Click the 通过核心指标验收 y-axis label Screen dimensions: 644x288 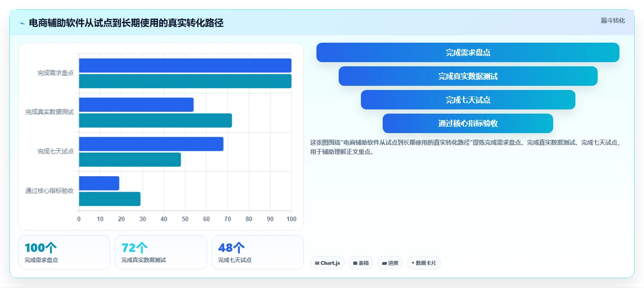click(x=50, y=191)
